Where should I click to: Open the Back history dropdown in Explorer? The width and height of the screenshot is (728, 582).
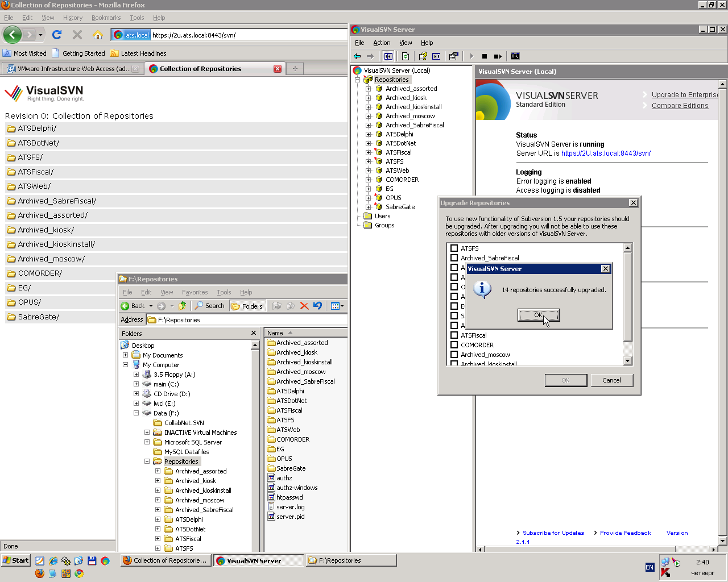click(x=151, y=306)
